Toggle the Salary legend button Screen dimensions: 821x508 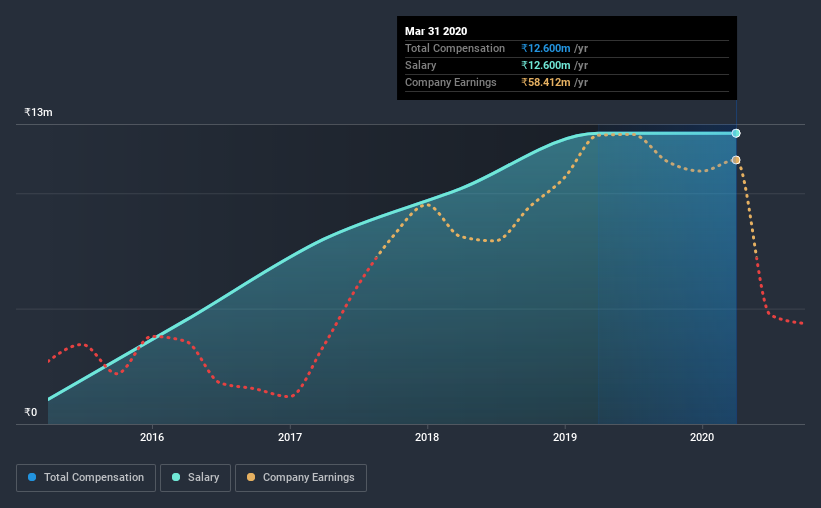coord(195,478)
